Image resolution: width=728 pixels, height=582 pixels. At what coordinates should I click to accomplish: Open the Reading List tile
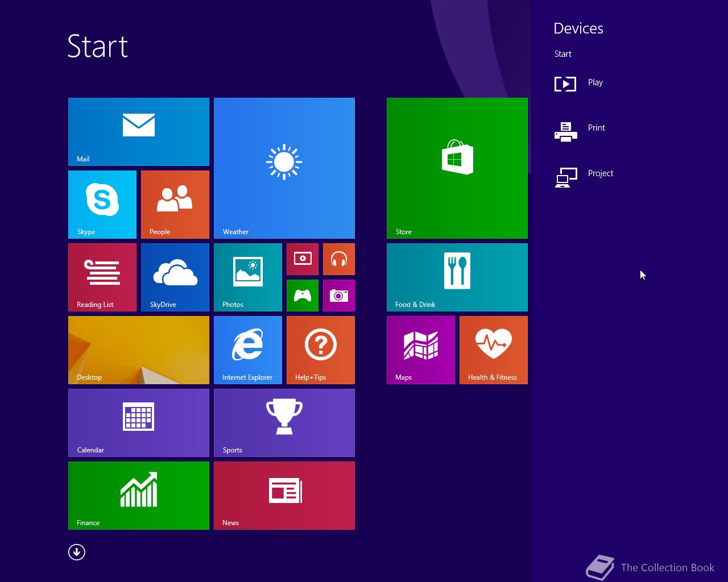(102, 277)
